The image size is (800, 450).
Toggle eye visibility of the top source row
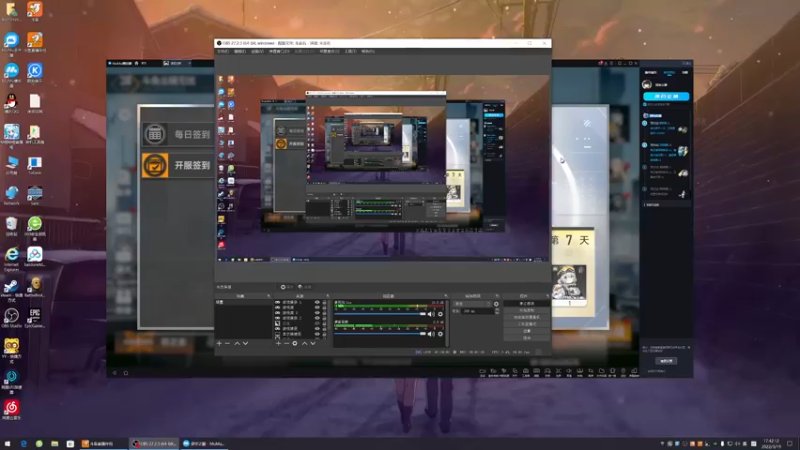tap(317, 303)
